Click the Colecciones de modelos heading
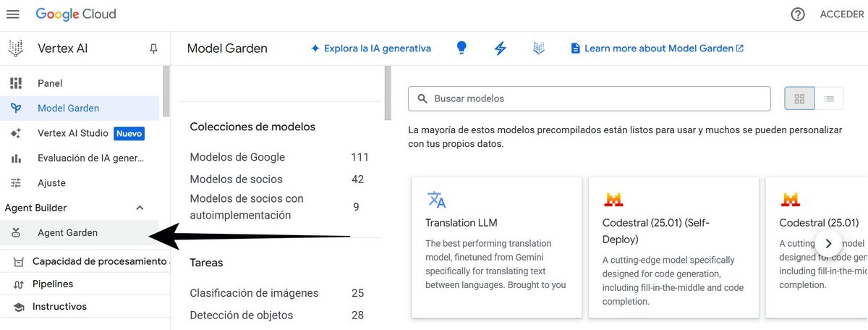The image size is (868, 330). click(x=252, y=127)
